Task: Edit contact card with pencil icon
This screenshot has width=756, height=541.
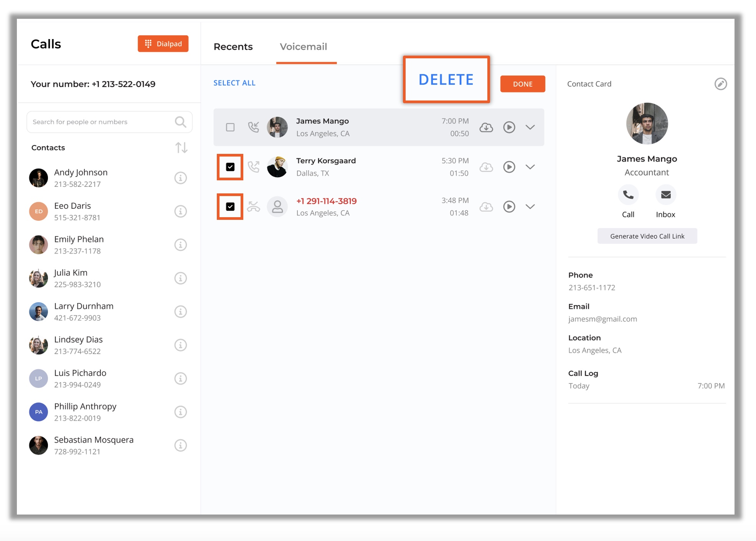Action: pos(720,84)
